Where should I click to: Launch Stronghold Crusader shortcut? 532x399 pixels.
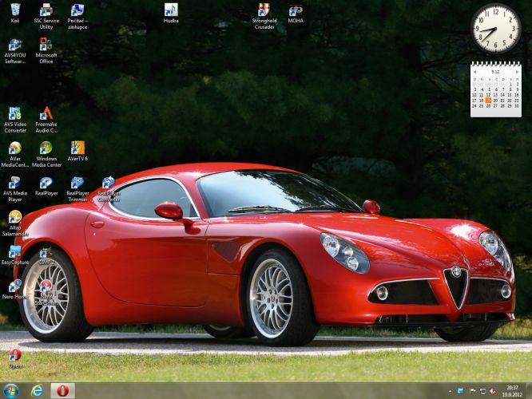[264, 16]
